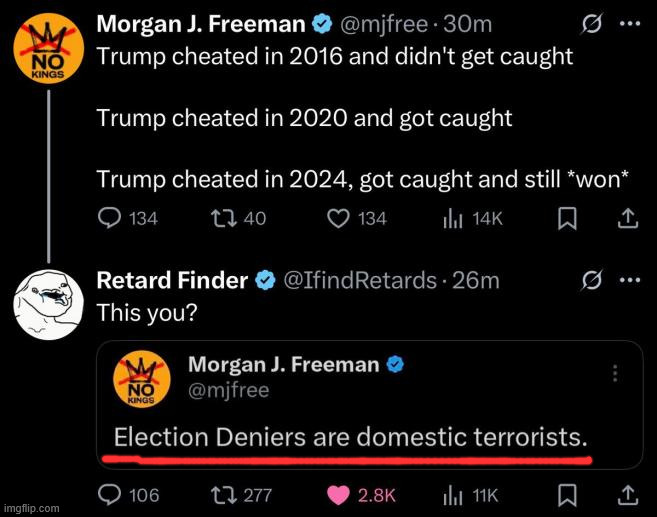This screenshot has height=517, width=657.
Task: Share the top tweet via share icon
Action: (628, 219)
